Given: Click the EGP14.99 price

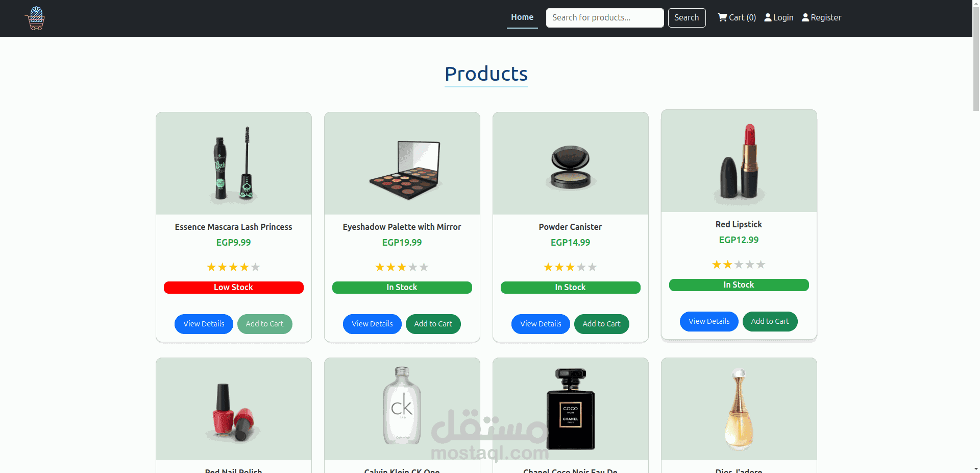Looking at the screenshot, I should (x=570, y=243).
